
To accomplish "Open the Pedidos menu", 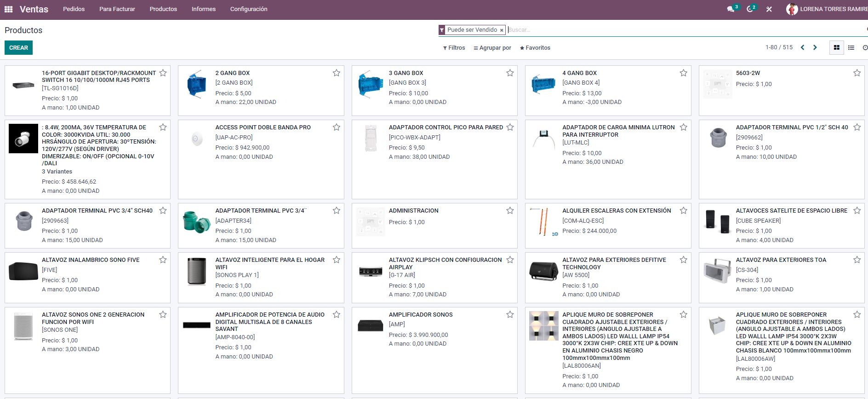I will coord(74,9).
